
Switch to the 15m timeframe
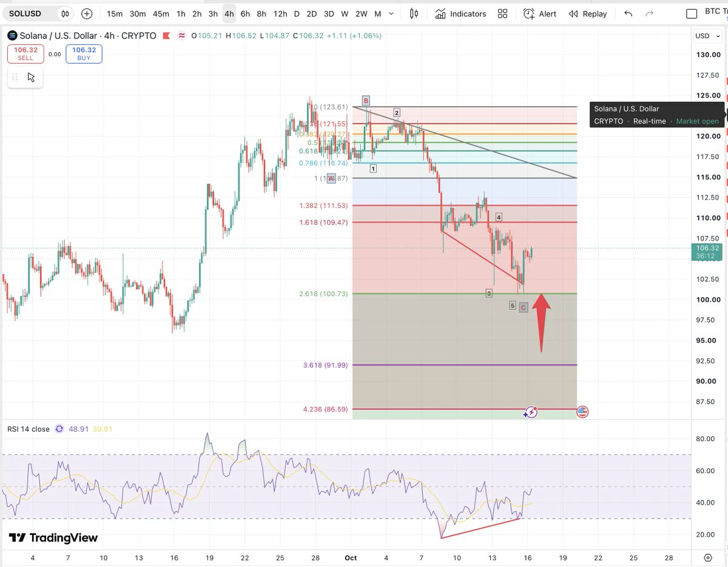point(115,13)
